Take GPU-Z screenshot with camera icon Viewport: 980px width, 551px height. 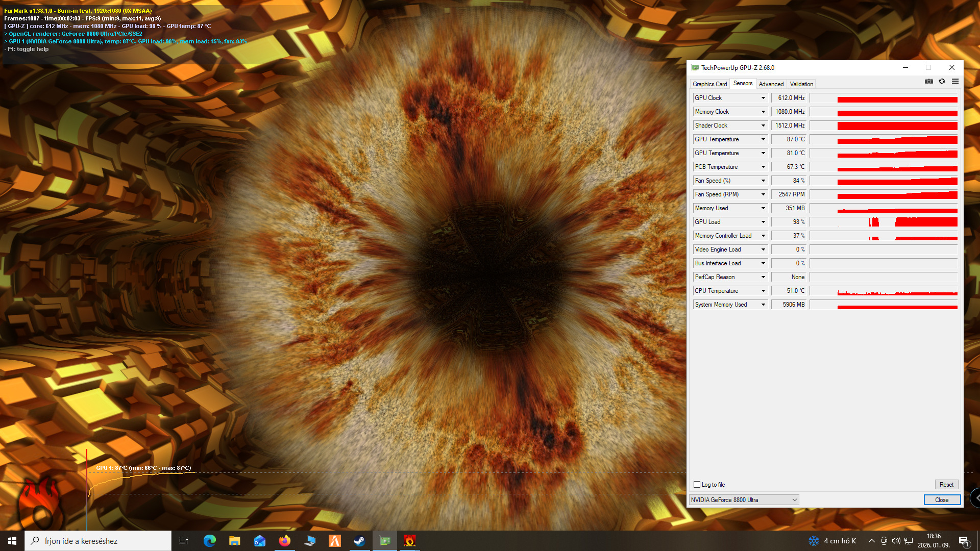click(x=928, y=82)
